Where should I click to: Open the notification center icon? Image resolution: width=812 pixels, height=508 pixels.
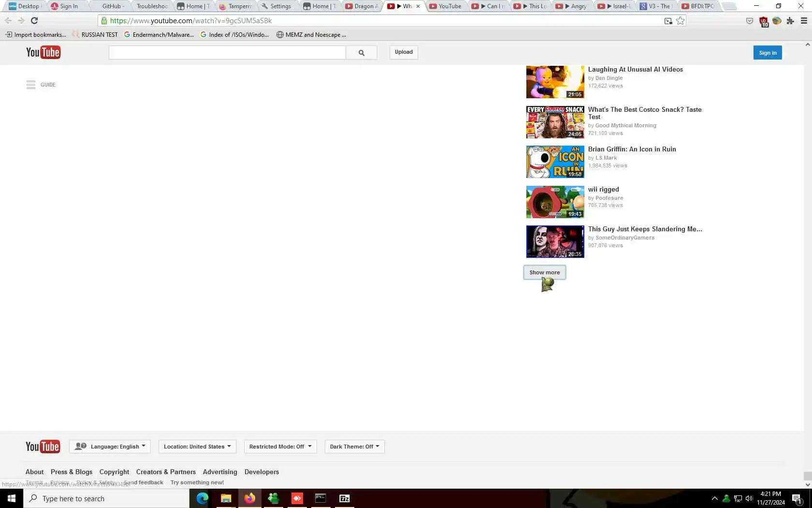click(797, 499)
